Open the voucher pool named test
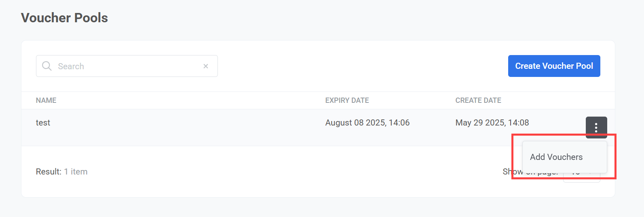The height and width of the screenshot is (217, 644). 43,123
